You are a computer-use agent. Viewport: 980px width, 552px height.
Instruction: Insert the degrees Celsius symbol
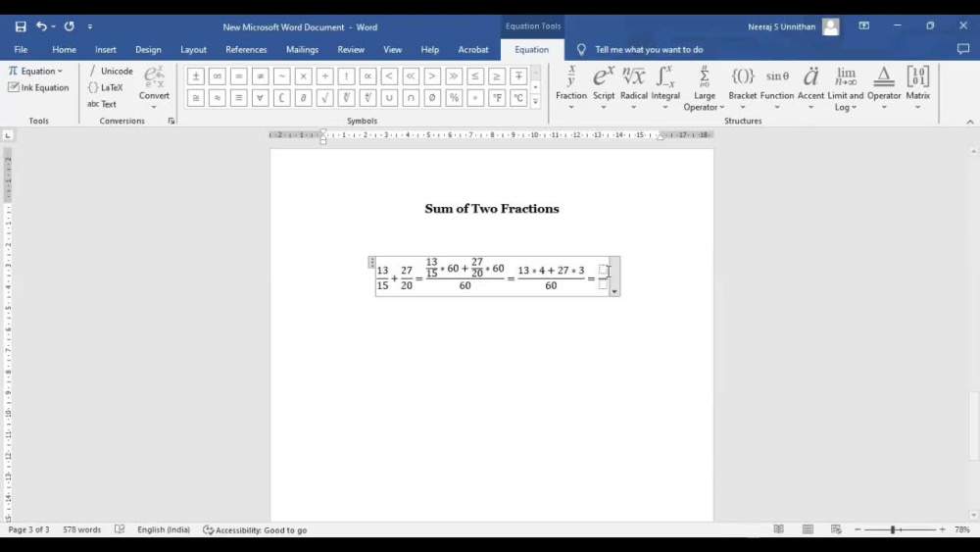click(518, 98)
